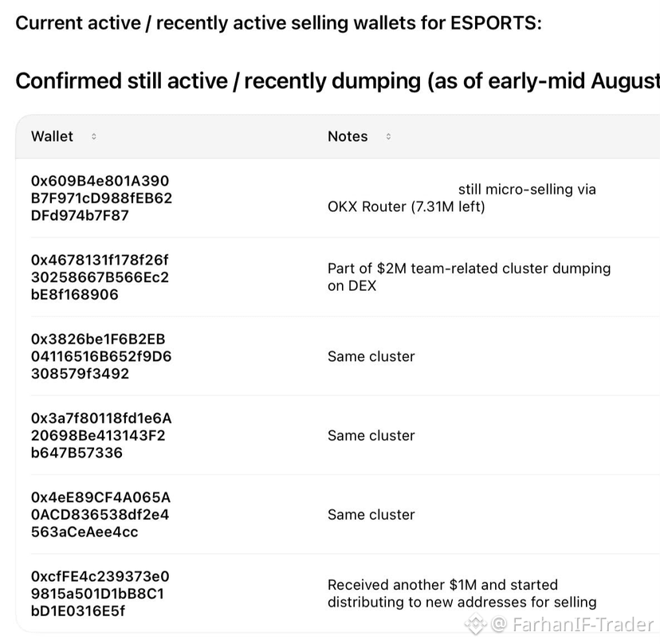Click the Confirmed still active heading
The height and width of the screenshot is (644, 660).
(338, 81)
